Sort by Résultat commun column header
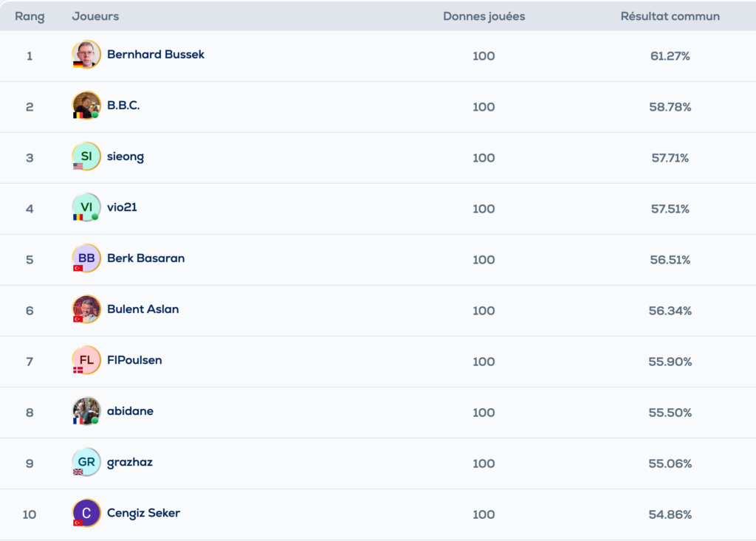 [x=670, y=16]
